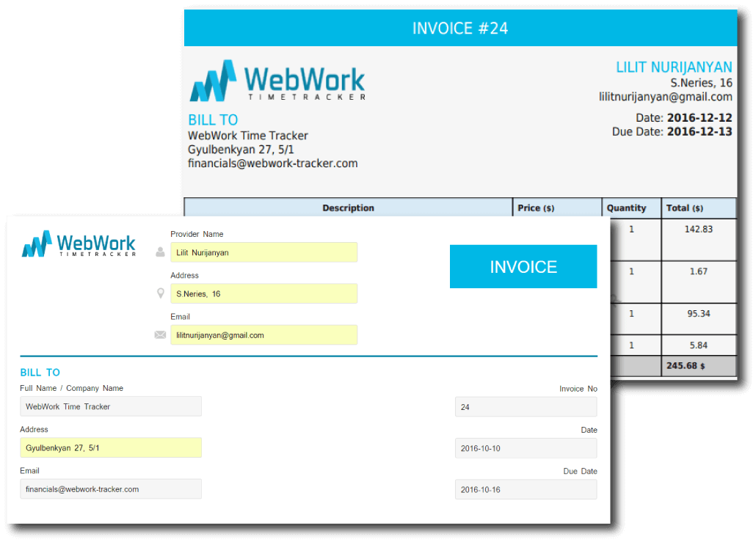Click the WebWork logo in the invoice form

(79, 243)
